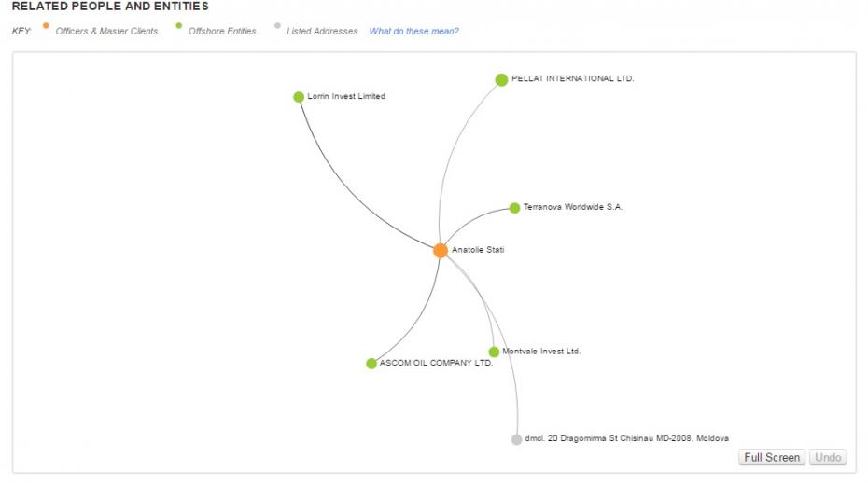Click the 'Terranova Worldwide S.A.' label
Screen dimensions: 868x483
pos(573,207)
